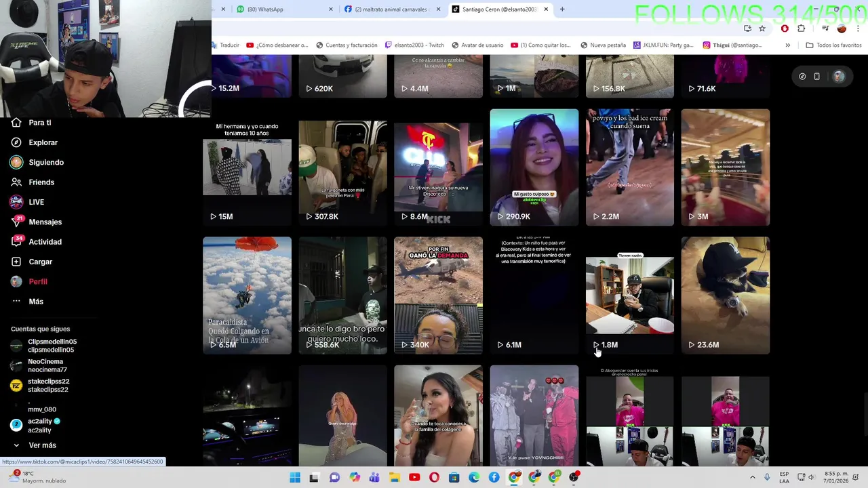Open the volume control in system tray
This screenshot has width=868, height=488.
click(812, 477)
